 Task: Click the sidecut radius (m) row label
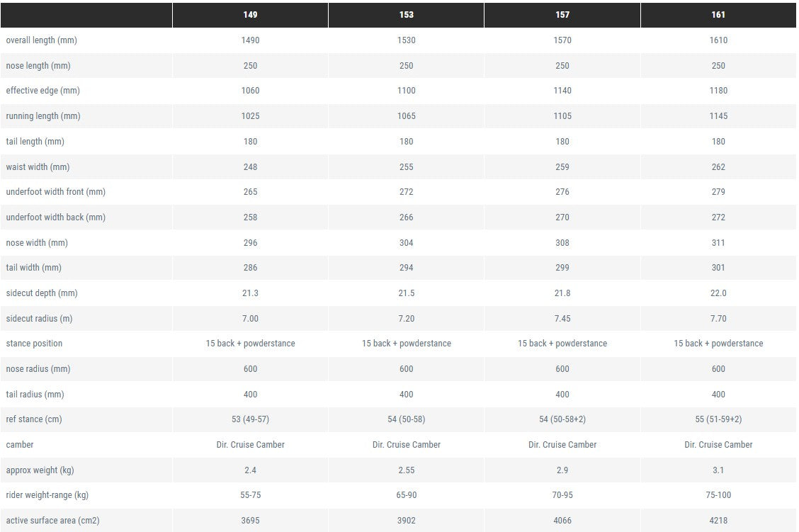(39, 319)
